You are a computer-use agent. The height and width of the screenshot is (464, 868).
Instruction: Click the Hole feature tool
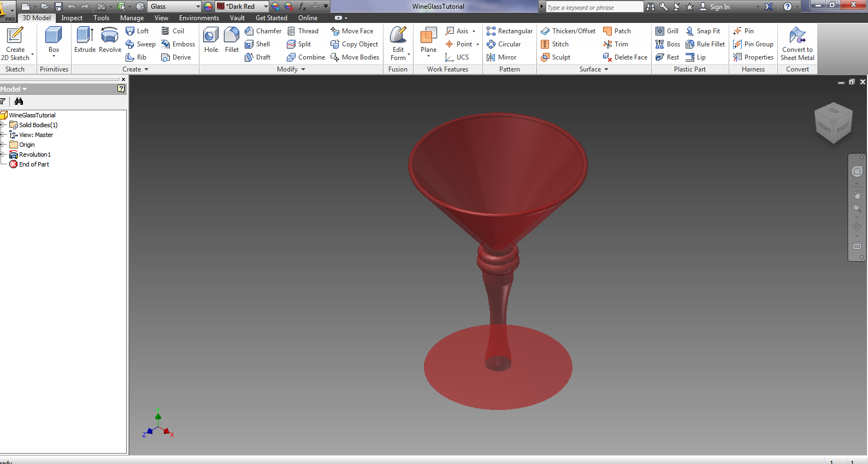pyautogui.click(x=211, y=40)
